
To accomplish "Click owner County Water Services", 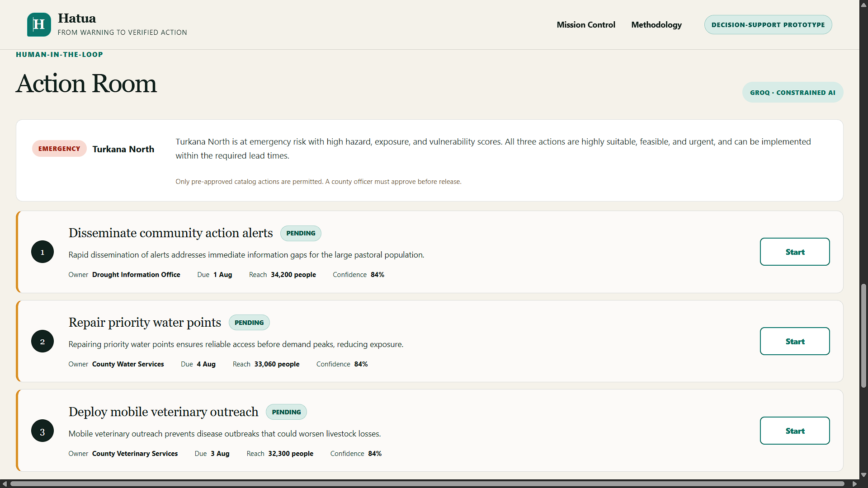I will (x=128, y=364).
